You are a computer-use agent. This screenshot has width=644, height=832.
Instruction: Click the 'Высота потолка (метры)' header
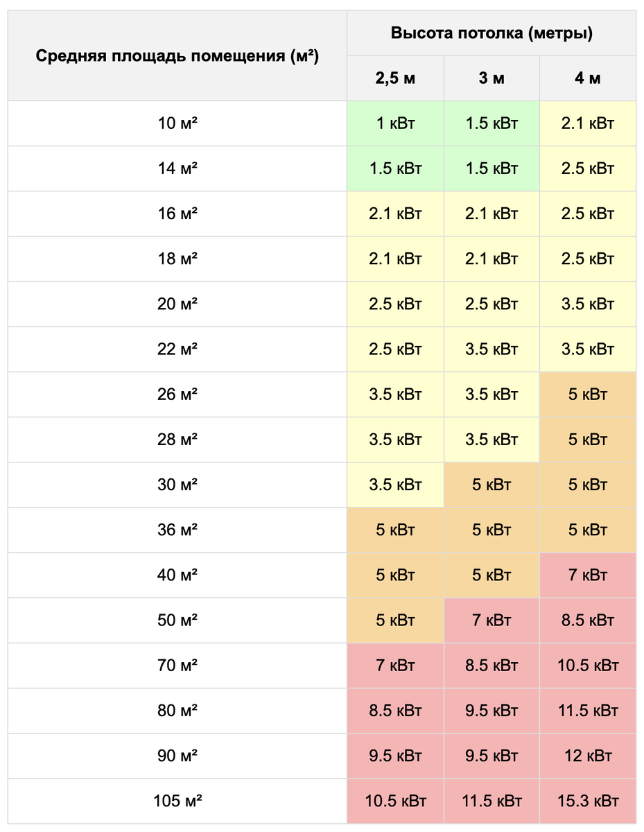coord(491,33)
